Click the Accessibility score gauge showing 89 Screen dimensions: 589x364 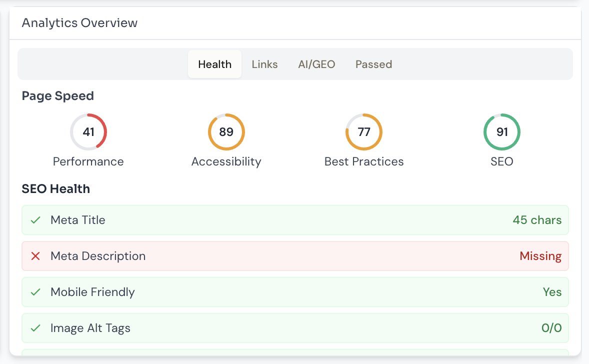pyautogui.click(x=226, y=132)
